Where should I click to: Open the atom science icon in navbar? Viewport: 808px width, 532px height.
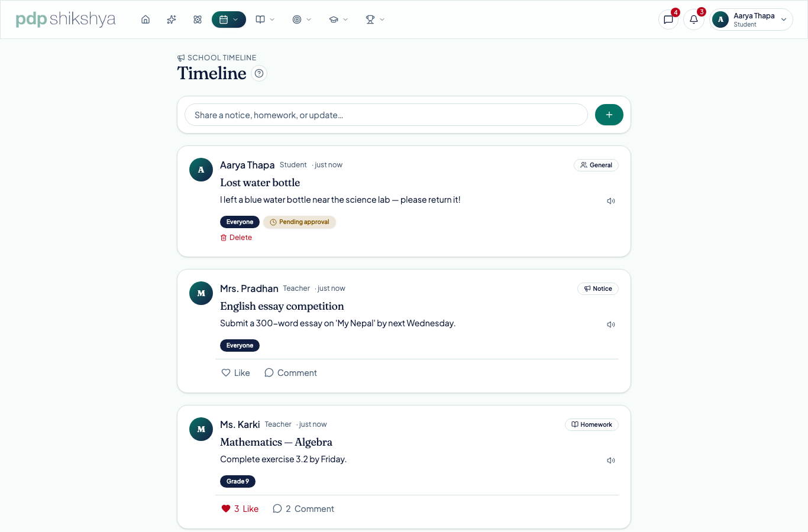click(198, 20)
